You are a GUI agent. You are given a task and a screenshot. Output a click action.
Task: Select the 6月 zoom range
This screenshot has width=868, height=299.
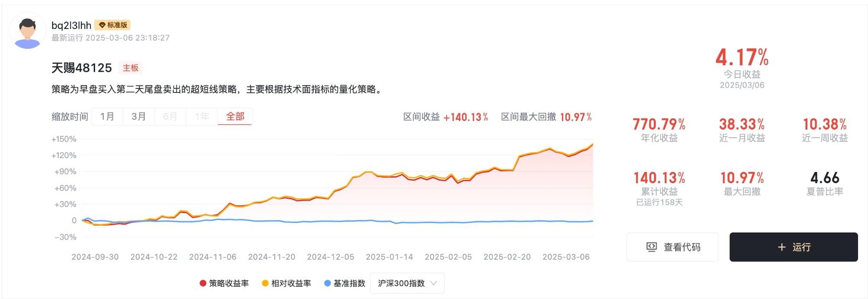pyautogui.click(x=170, y=117)
